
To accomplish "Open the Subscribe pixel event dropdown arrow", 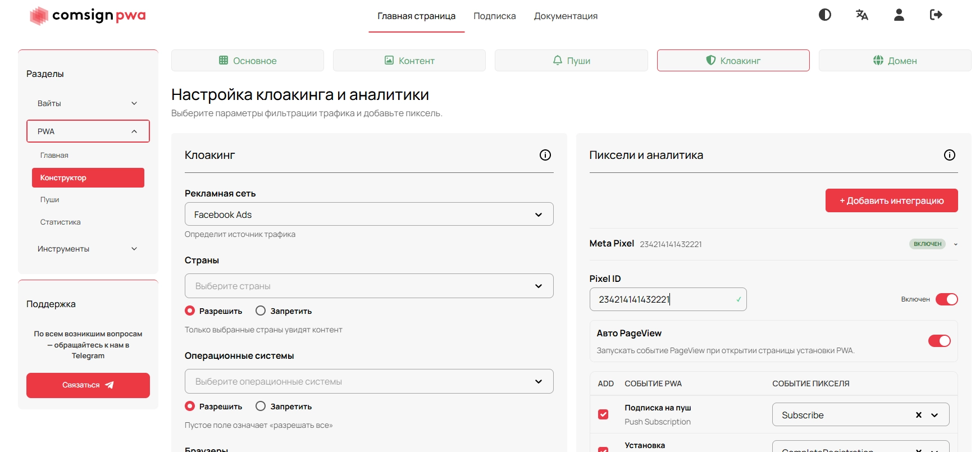I will coord(935,415).
